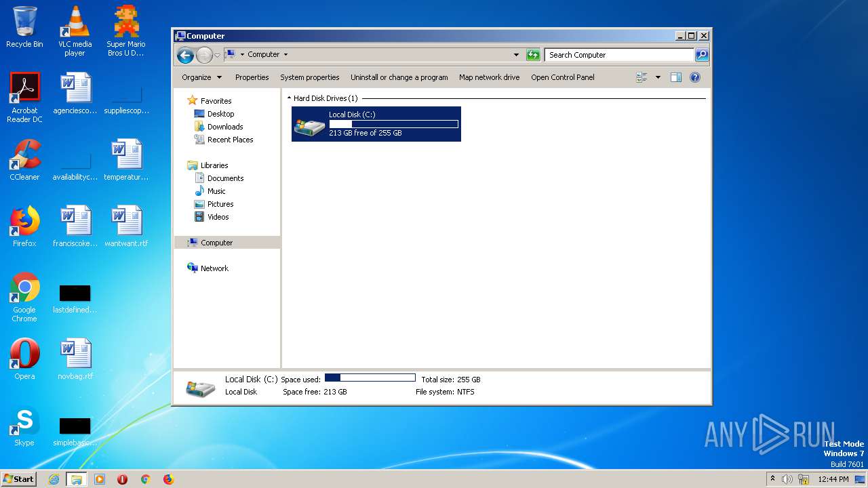Open the Organize menu
This screenshot has height=488, width=868.
click(x=201, y=77)
